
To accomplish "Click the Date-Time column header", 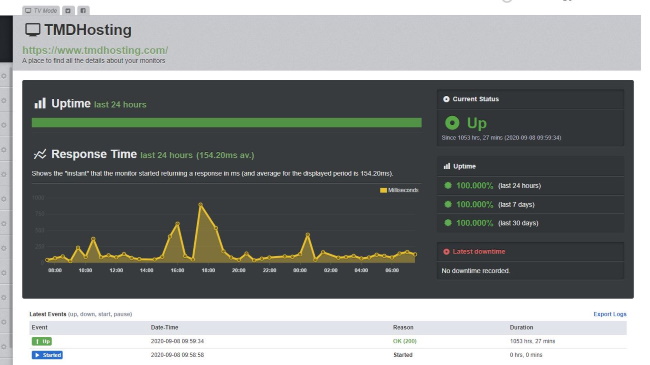I will click(164, 327).
